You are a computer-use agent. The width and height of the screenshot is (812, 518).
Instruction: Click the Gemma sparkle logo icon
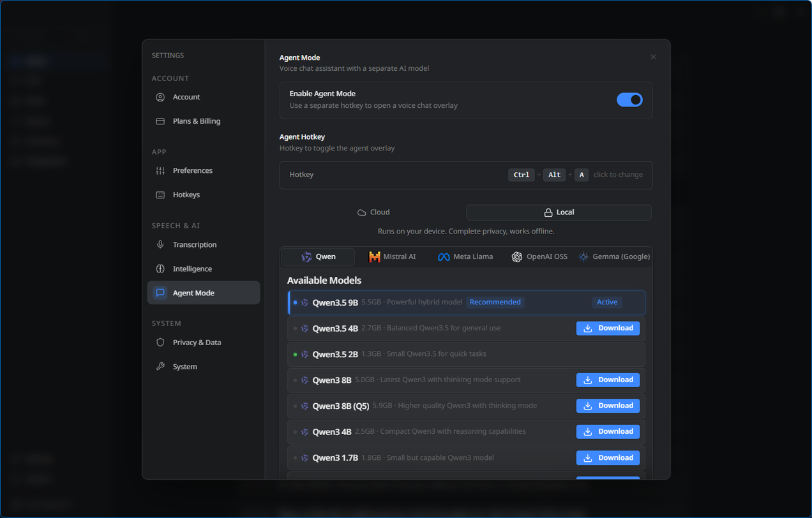pyautogui.click(x=583, y=256)
